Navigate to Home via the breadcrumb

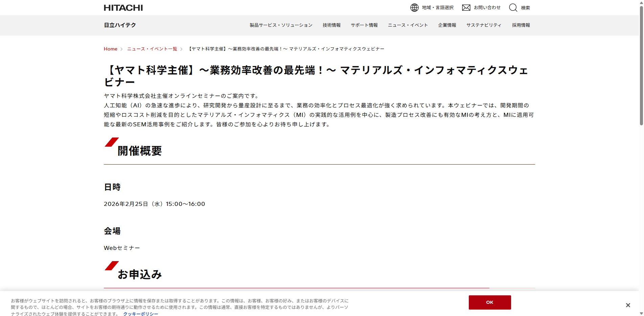point(110,48)
